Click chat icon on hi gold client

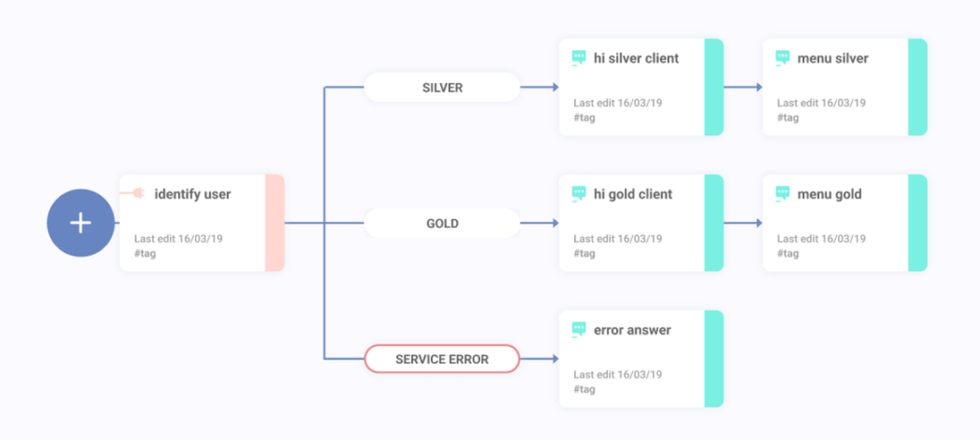579,194
